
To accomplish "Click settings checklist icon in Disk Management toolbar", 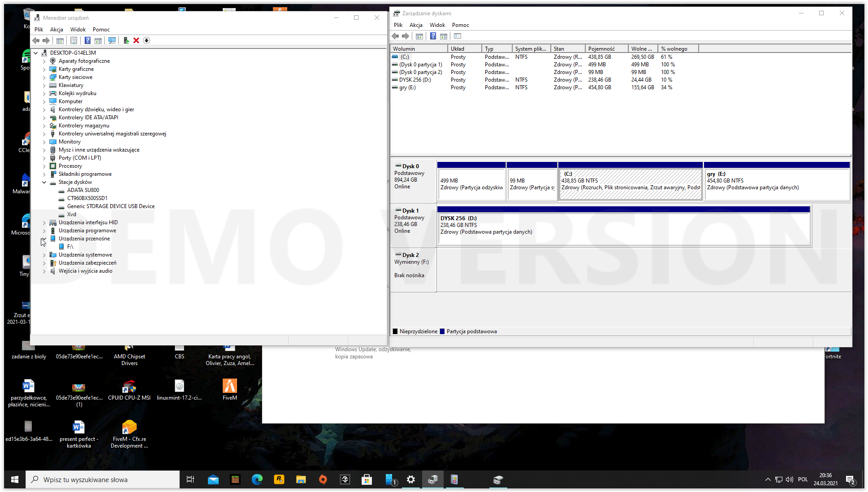I will pos(458,36).
